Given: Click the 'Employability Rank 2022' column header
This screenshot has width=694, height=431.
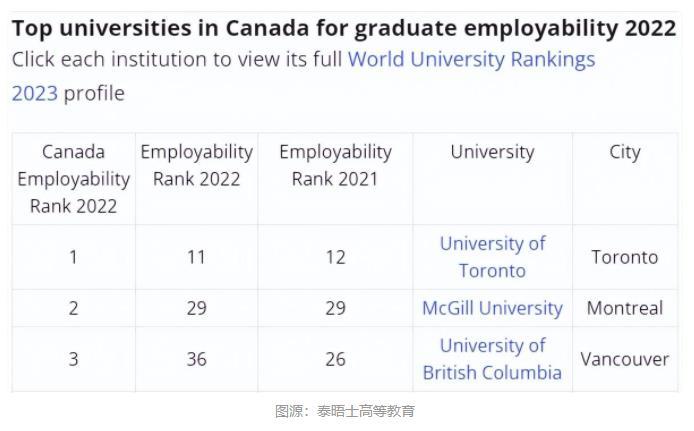Looking at the screenshot, I should (x=197, y=165).
